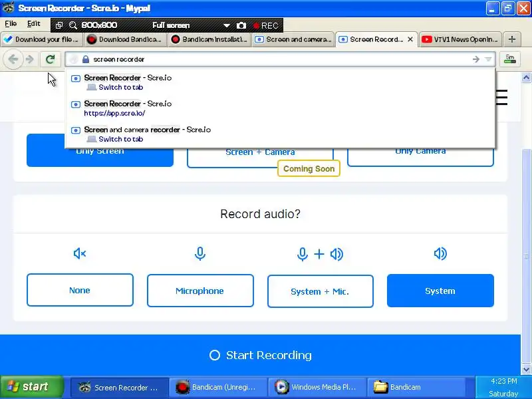This screenshot has height=399, width=532.
Task: Switch to Download Bandicam tab
Action: [125, 39]
